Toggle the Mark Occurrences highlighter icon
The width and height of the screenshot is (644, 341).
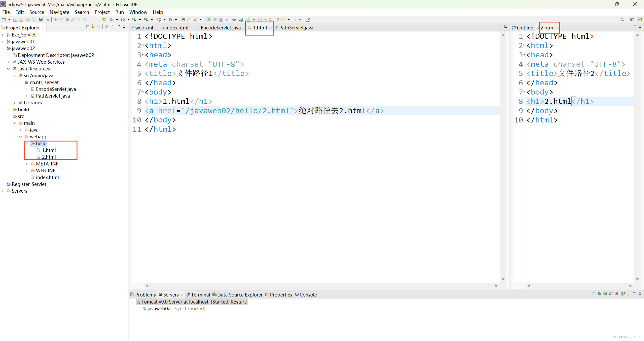(208, 20)
